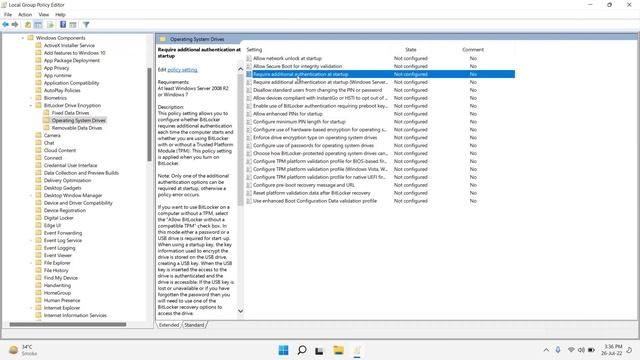
Task: Collapse the BitLocker Drive Encryption node
Action: tap(31, 105)
